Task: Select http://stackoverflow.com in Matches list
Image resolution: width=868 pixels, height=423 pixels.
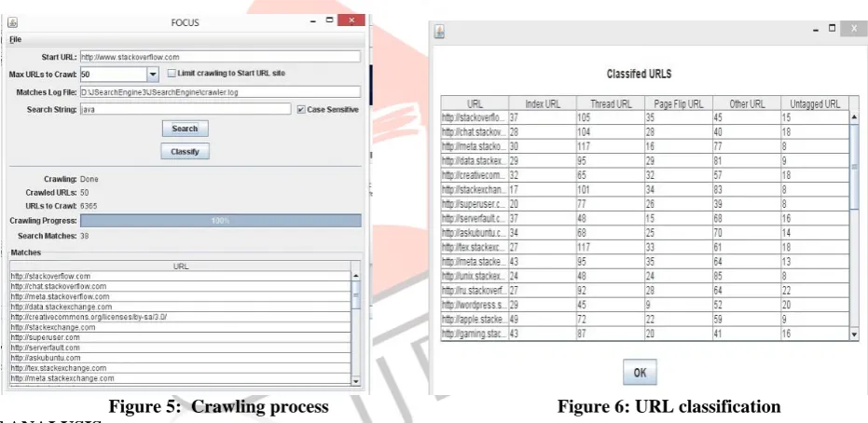Action: [x=180, y=277]
